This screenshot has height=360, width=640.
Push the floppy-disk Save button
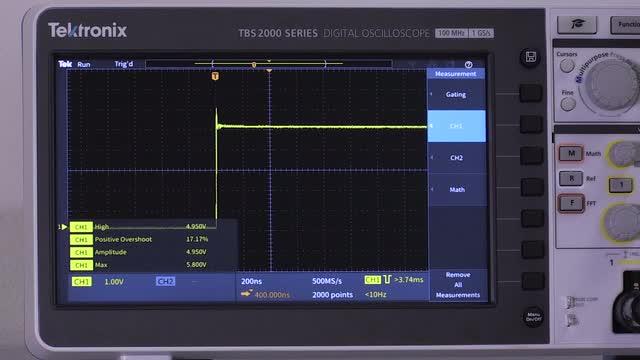530,57
